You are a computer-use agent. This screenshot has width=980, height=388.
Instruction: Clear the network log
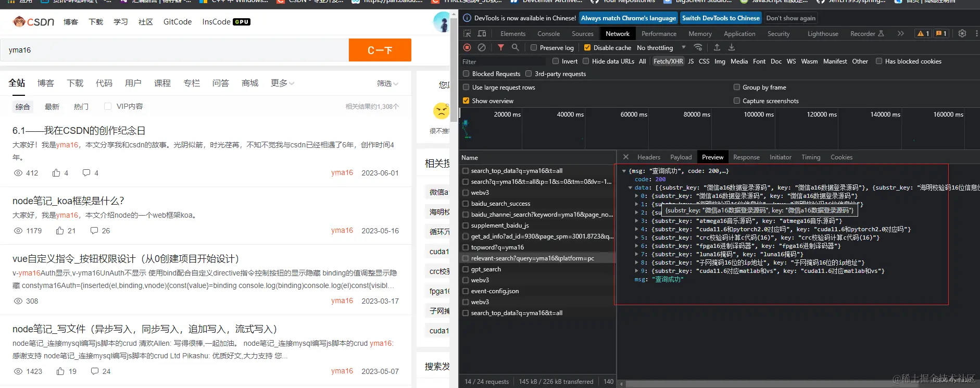click(482, 47)
